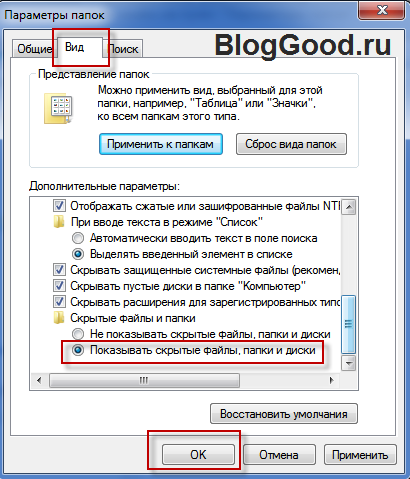
Task: Select Выделять введенный элемент в списке
Action: pos(78,254)
